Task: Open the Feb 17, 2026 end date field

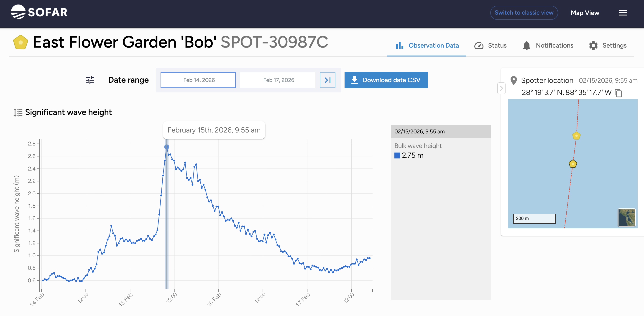Action: click(x=278, y=80)
